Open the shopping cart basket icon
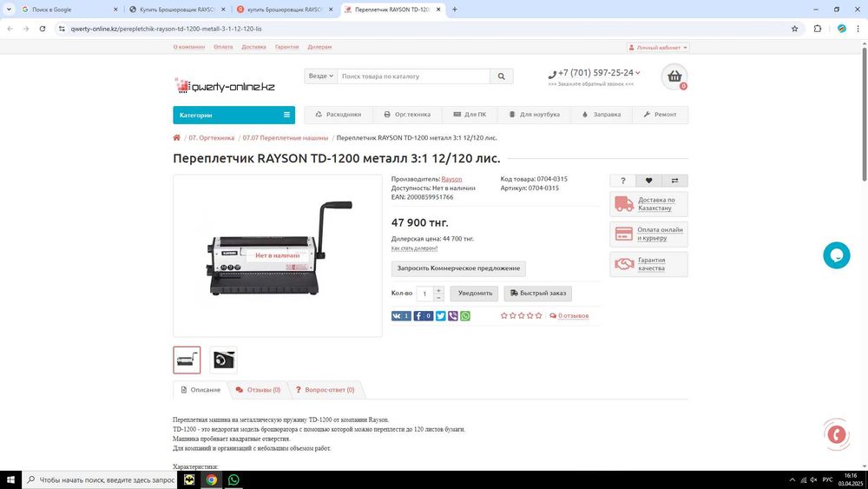Image resolution: width=868 pixels, height=489 pixels. point(674,76)
